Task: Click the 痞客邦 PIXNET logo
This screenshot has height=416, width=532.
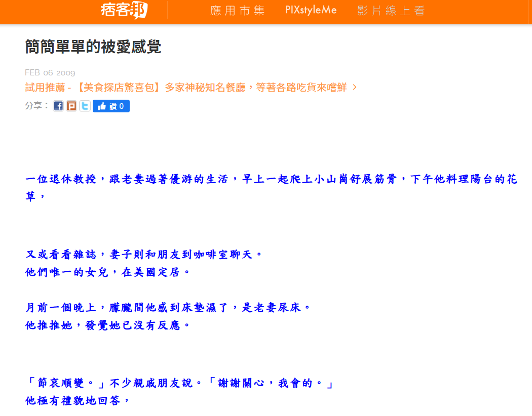Action: (x=124, y=10)
